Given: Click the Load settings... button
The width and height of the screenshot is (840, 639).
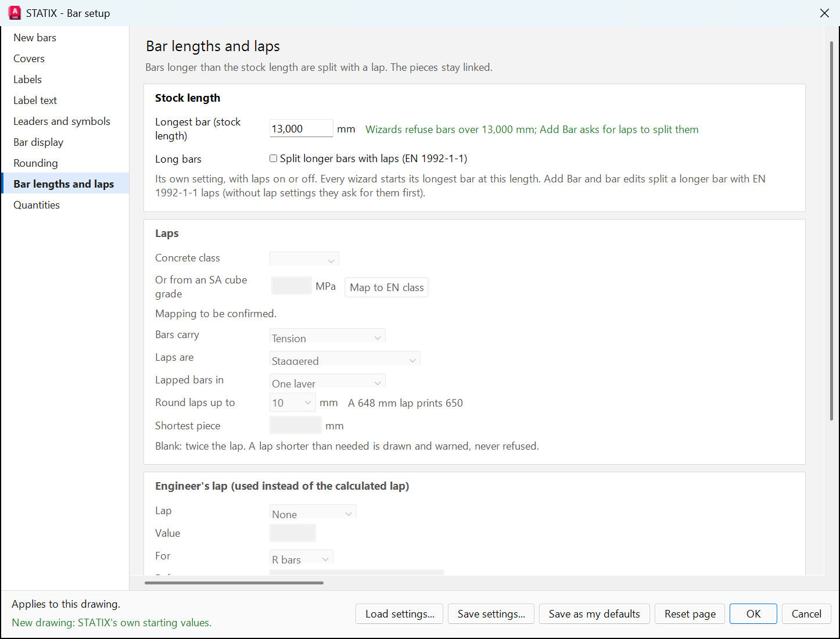Looking at the screenshot, I should coord(400,614).
